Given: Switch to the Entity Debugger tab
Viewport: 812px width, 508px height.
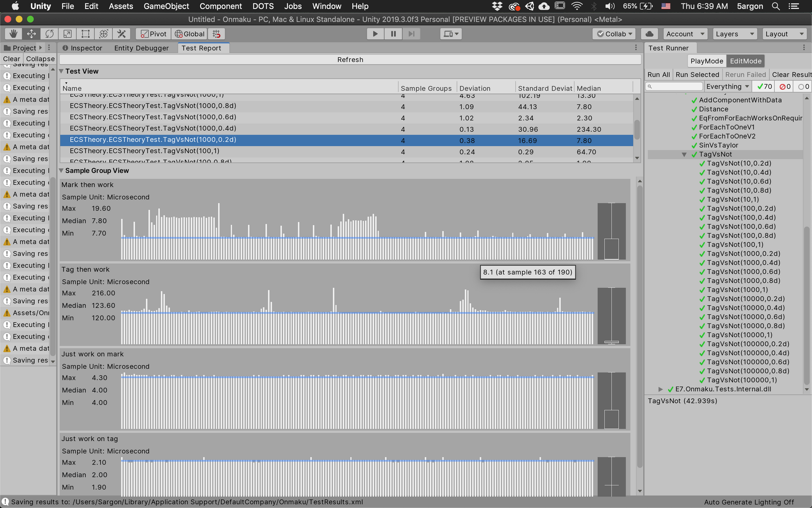Looking at the screenshot, I should [142, 48].
